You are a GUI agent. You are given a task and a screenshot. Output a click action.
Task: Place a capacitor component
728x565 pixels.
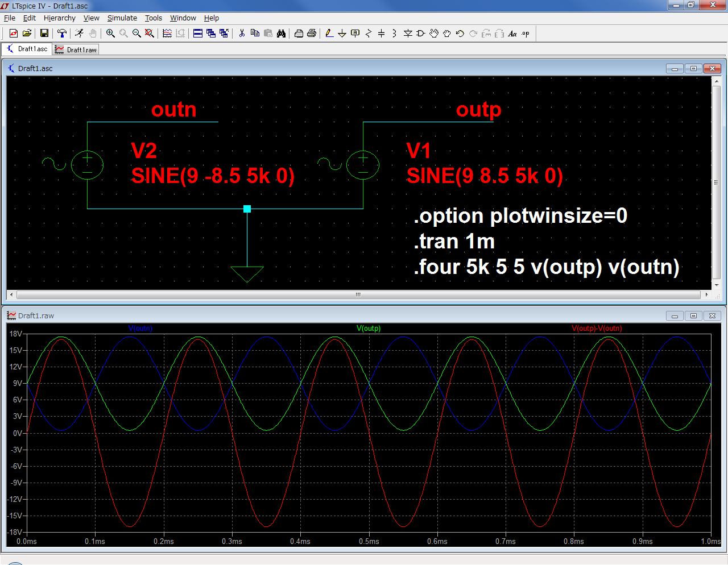click(381, 34)
